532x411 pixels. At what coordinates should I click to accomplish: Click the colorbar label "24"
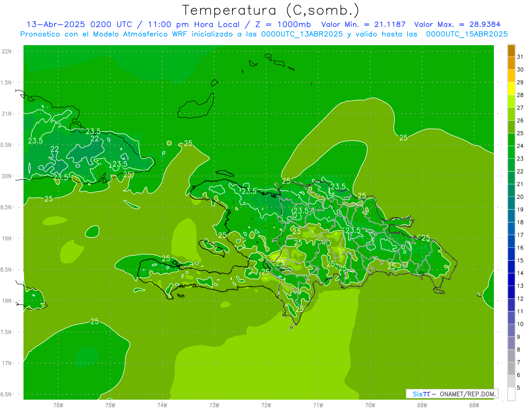pos(520,146)
